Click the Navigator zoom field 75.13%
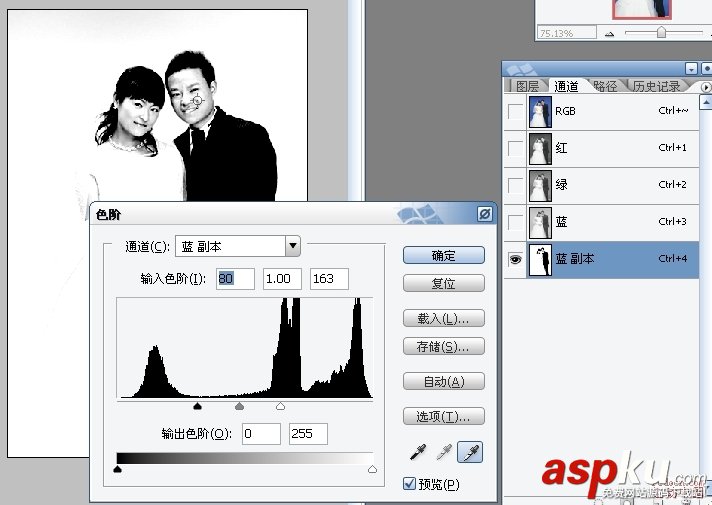This screenshot has width=712, height=505. (567, 33)
